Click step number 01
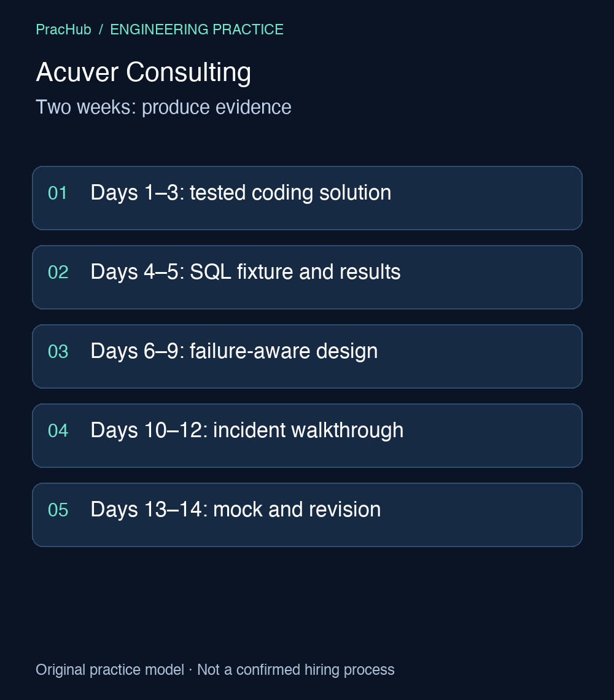This screenshot has height=700, width=614. coord(58,193)
